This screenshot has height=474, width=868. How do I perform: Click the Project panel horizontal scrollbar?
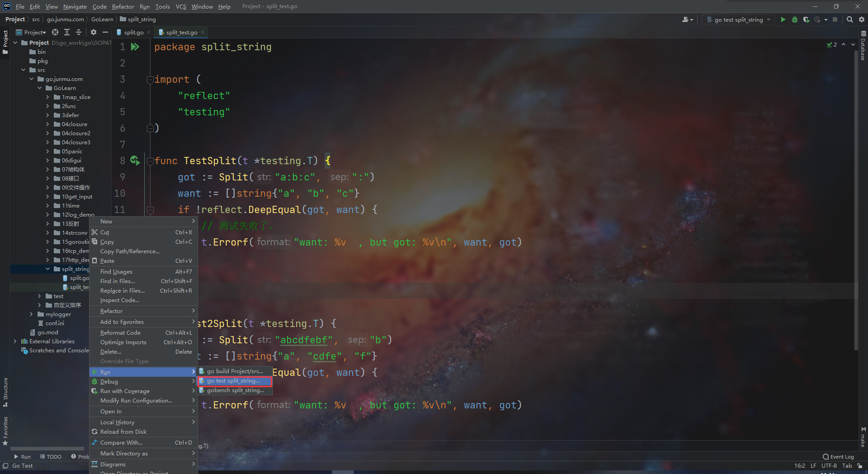click(47, 449)
